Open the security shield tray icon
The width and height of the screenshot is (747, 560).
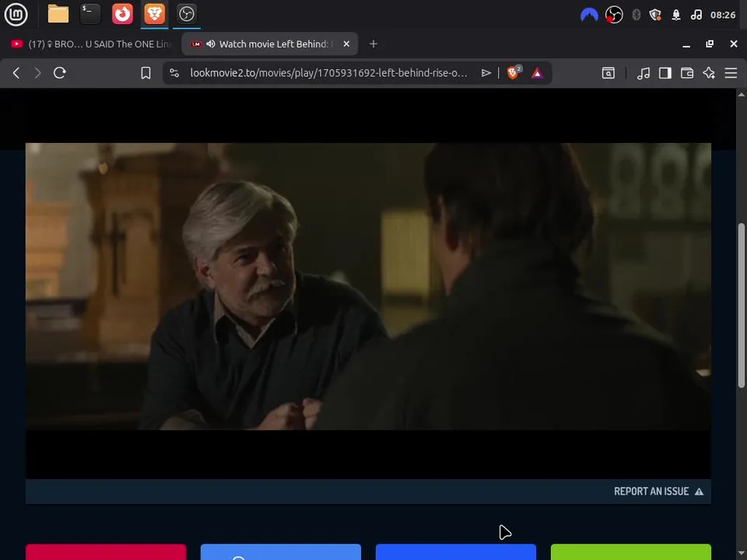coord(655,16)
